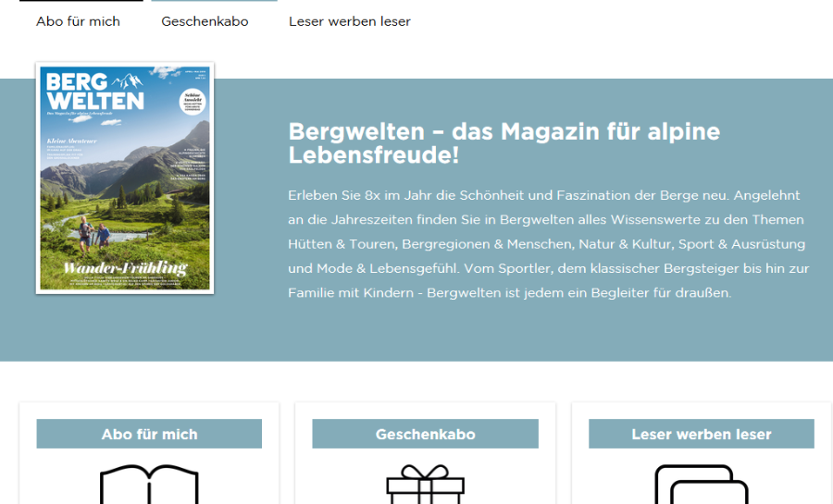The width and height of the screenshot is (833, 504).
Task: Click the paragraph starting 'Erleben Sie 8x im Jahr'
Action: tap(546, 244)
